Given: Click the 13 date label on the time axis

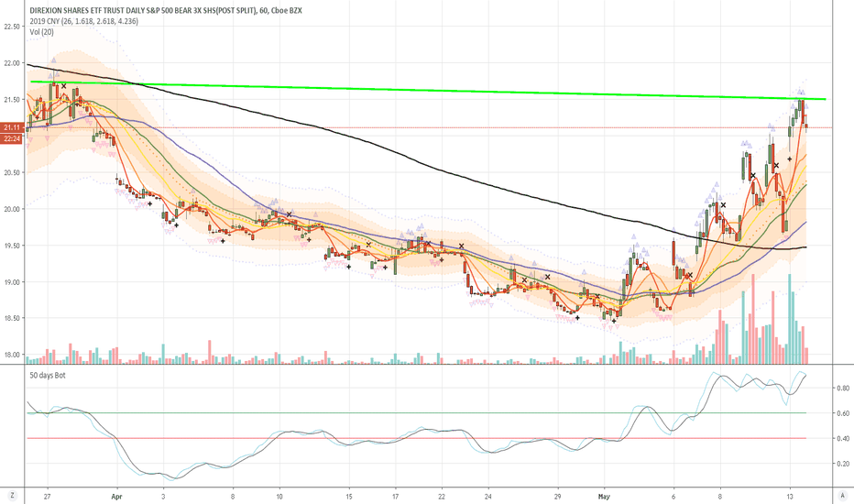Looking at the screenshot, I should tap(790, 497).
